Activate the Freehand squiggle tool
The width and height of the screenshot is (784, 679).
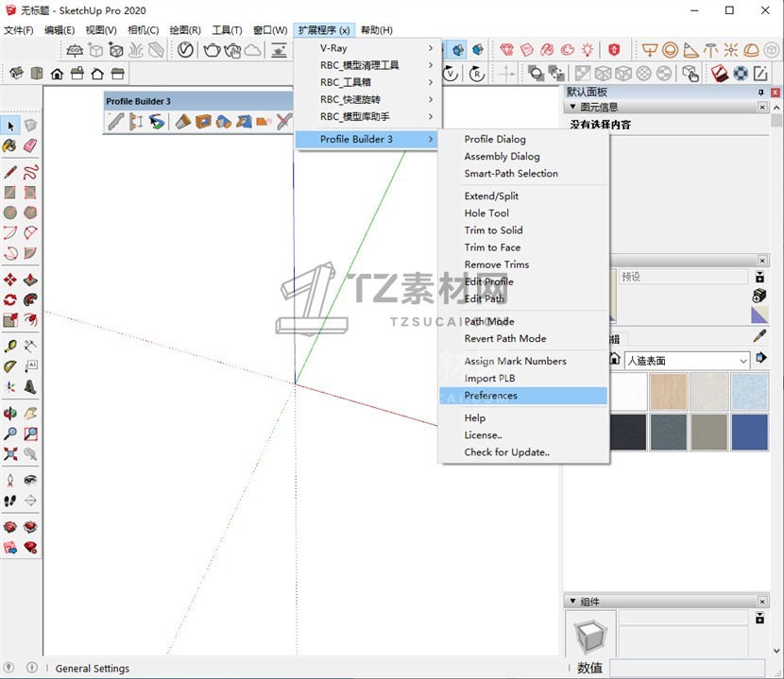(30, 173)
